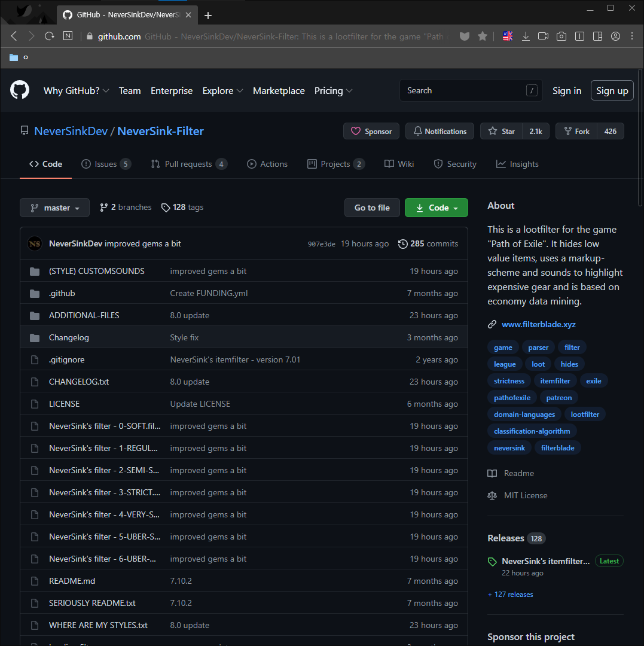Open the README.md file
This screenshot has width=644, height=646.
point(72,581)
